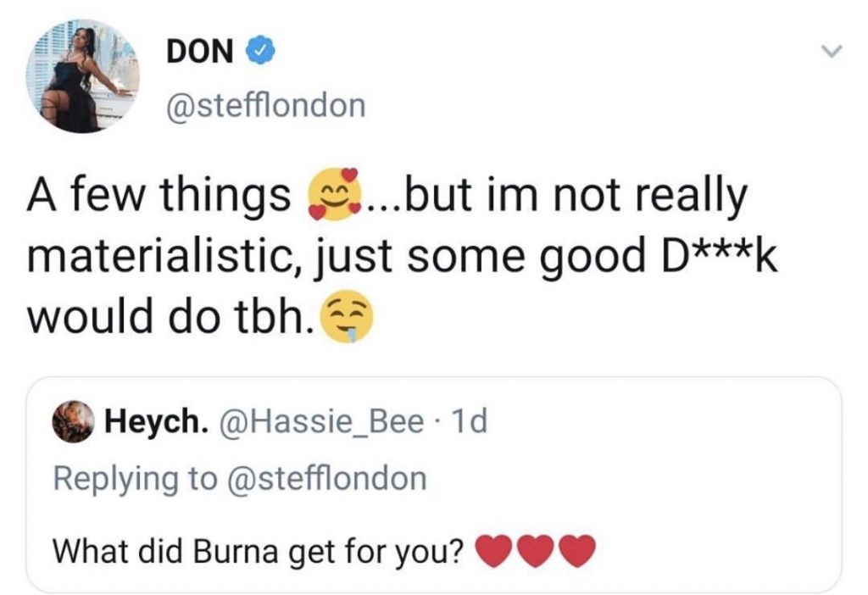The image size is (868, 595).
Task: Click the quoted text "What did Burna get for you?"
Action: [258, 553]
